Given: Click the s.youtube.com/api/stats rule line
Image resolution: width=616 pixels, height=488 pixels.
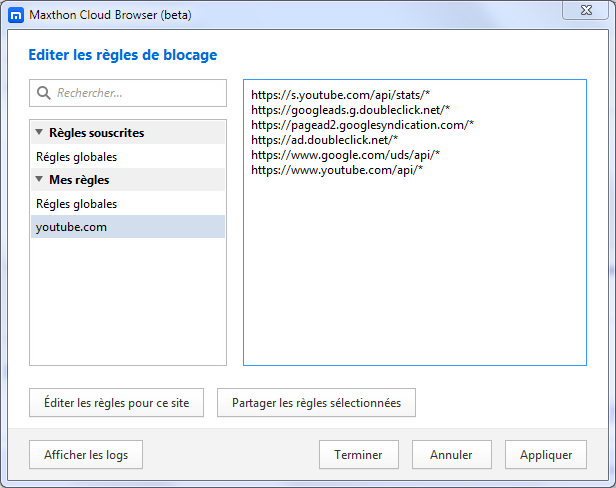Looking at the screenshot, I should coord(340,95).
